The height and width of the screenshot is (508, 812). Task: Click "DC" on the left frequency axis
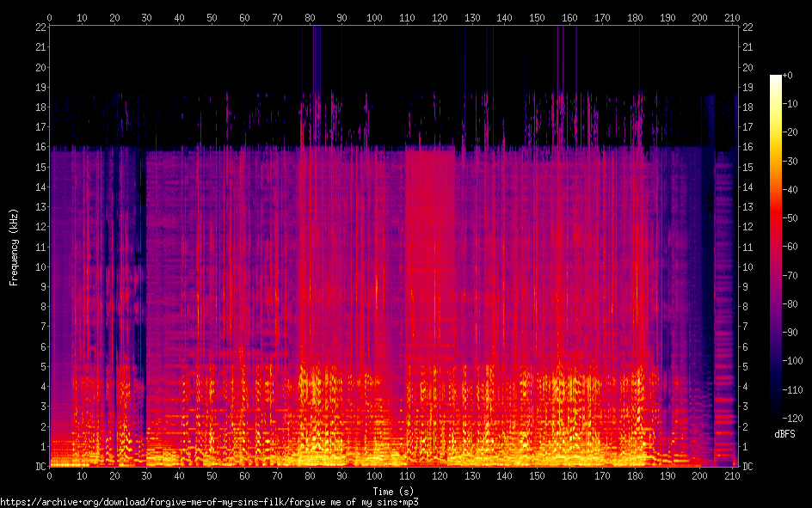(41, 467)
